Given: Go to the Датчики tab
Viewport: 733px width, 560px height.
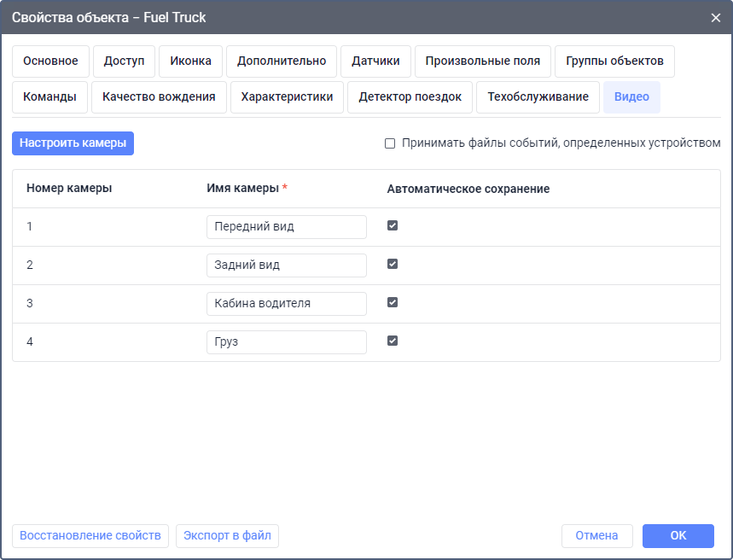Looking at the screenshot, I should (375, 61).
